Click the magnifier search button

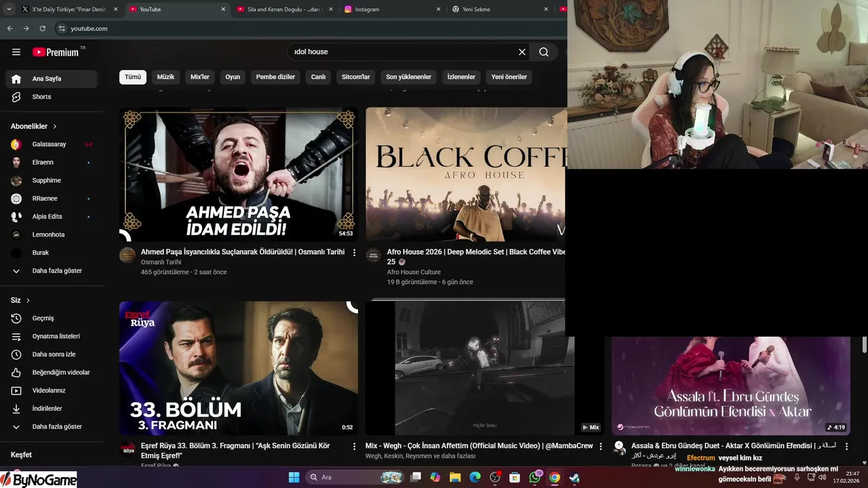544,52
